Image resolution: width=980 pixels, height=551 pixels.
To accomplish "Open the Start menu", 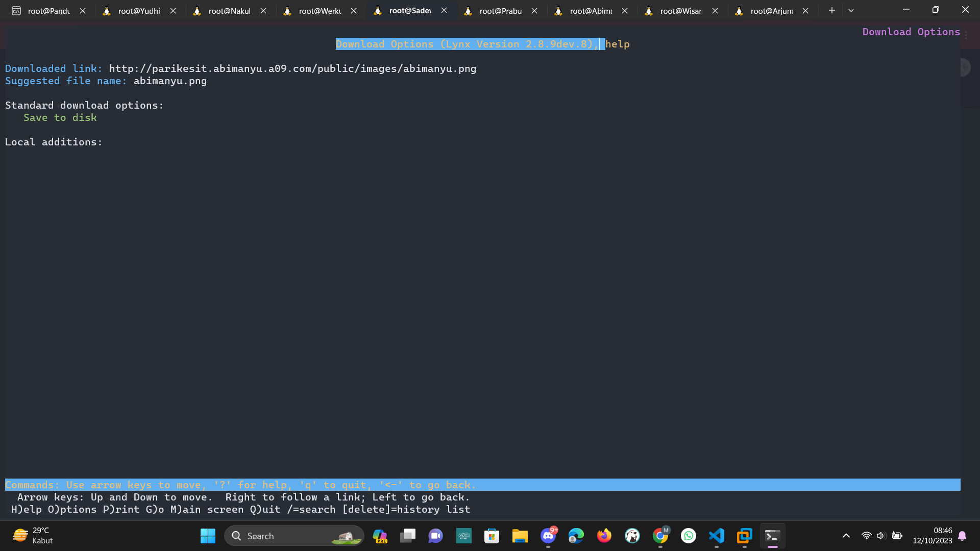I will pos(208,536).
